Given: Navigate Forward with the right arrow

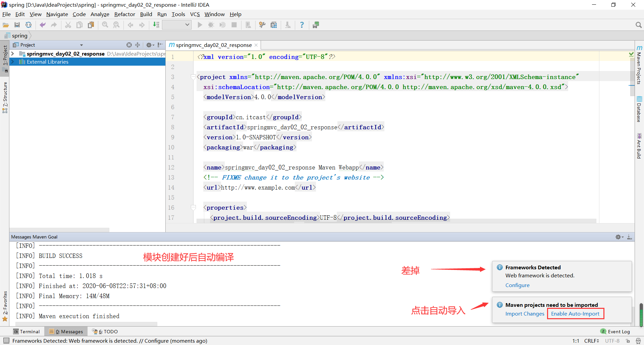Looking at the screenshot, I should (x=142, y=25).
